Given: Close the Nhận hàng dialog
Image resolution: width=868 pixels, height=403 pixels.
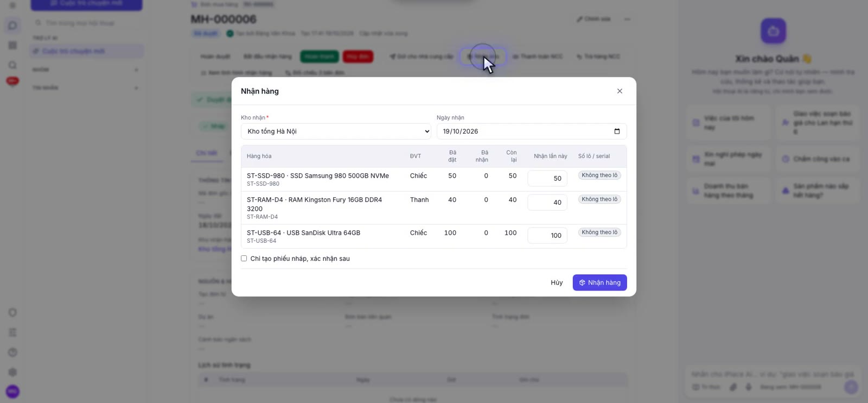Looking at the screenshot, I should (620, 91).
